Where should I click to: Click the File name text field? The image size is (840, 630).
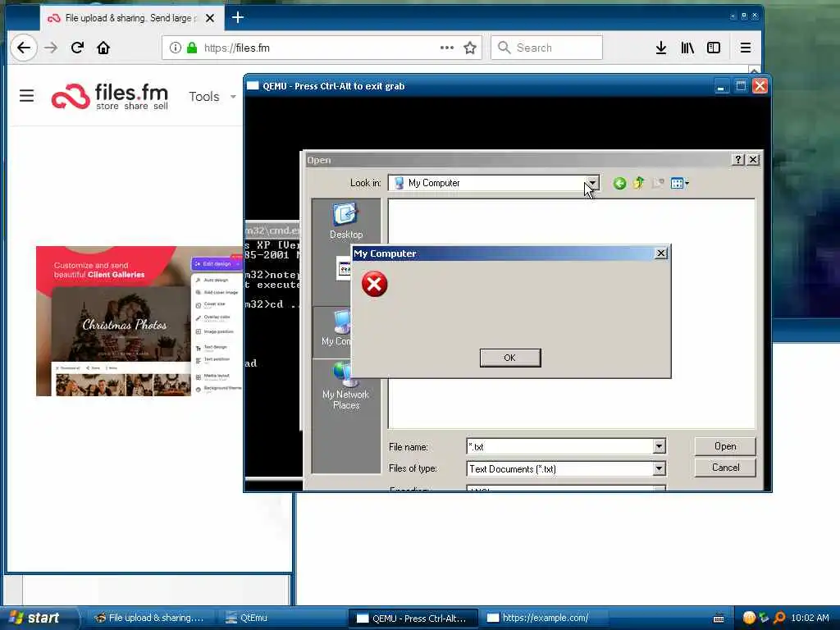(559, 446)
